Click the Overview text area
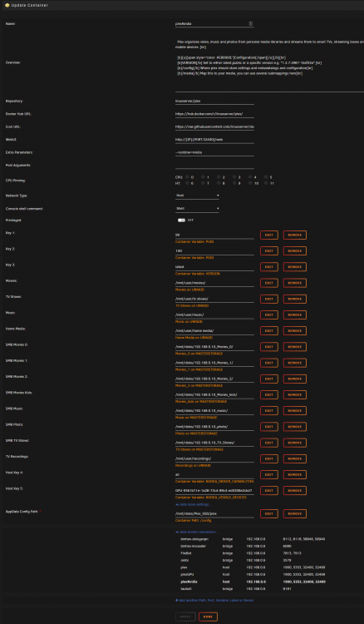Image resolution: width=364 pixels, height=624 pixels. point(269,64)
